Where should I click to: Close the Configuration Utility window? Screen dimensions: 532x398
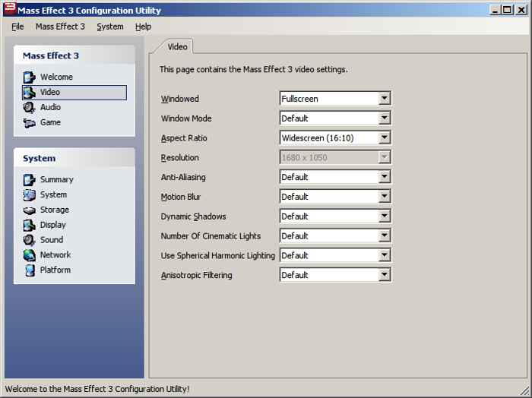click(521, 10)
